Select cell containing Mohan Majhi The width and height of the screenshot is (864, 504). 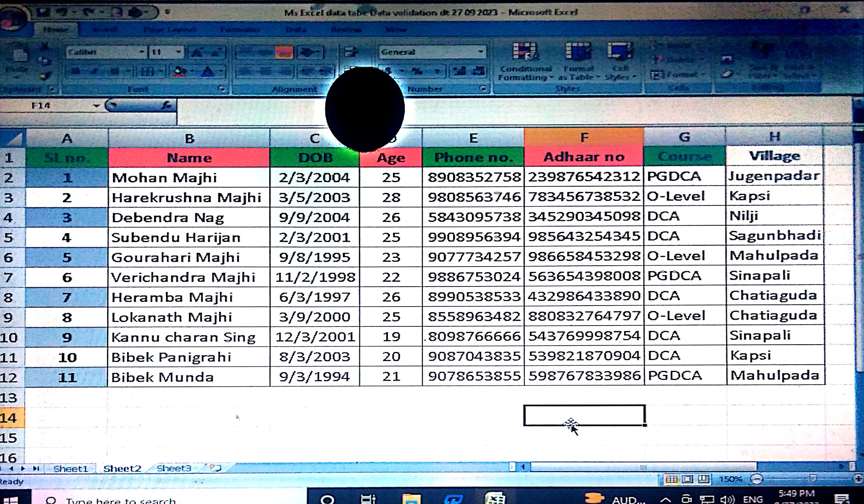tap(188, 177)
